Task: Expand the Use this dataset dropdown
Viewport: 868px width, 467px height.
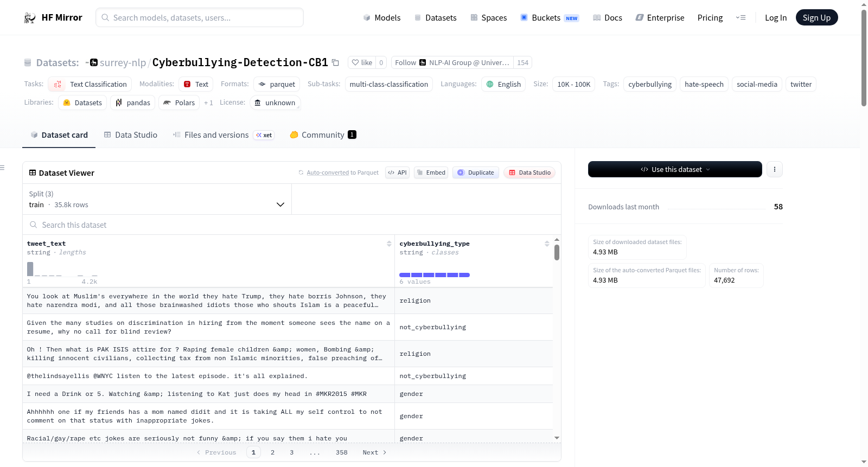Action: pyautogui.click(x=675, y=169)
